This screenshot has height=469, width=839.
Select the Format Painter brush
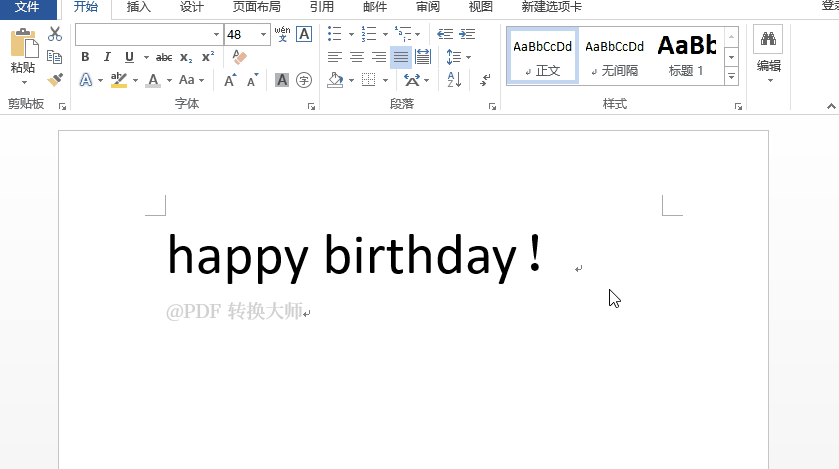tap(55, 80)
